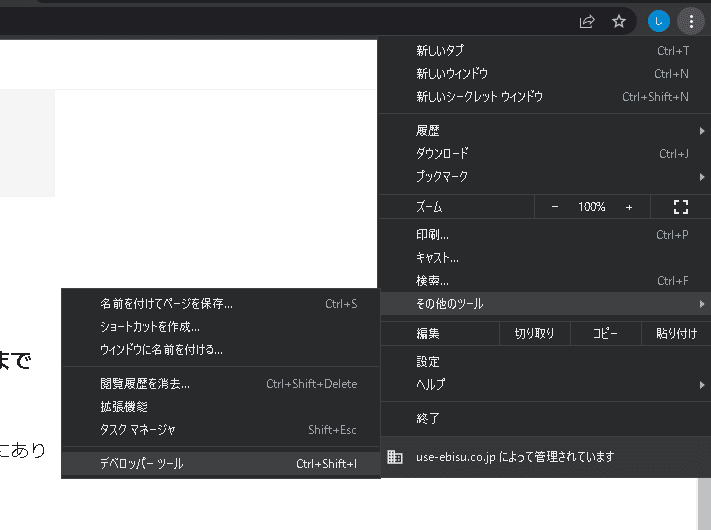Select 終了 to quit Chrome
Image resolution: width=711 pixels, height=530 pixels.
click(544, 418)
